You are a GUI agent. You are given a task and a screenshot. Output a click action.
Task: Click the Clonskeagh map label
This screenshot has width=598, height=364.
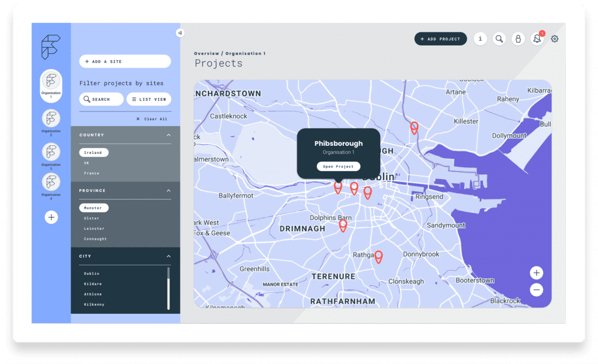(x=406, y=281)
